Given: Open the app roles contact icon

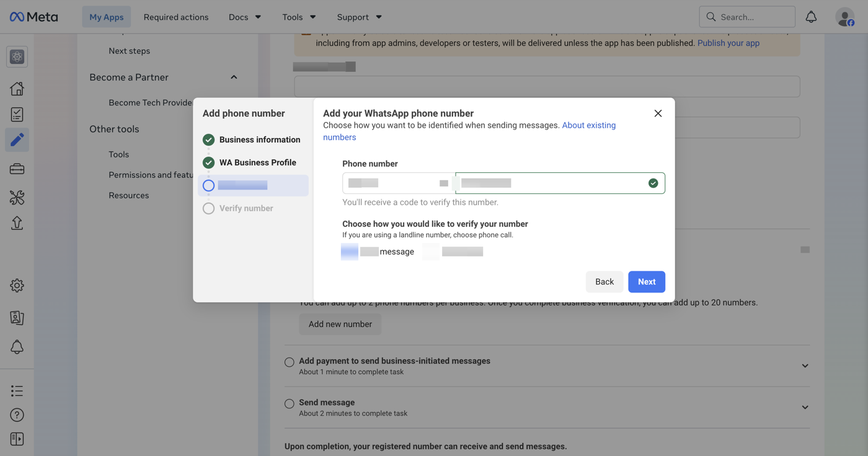Looking at the screenshot, I should point(17,318).
